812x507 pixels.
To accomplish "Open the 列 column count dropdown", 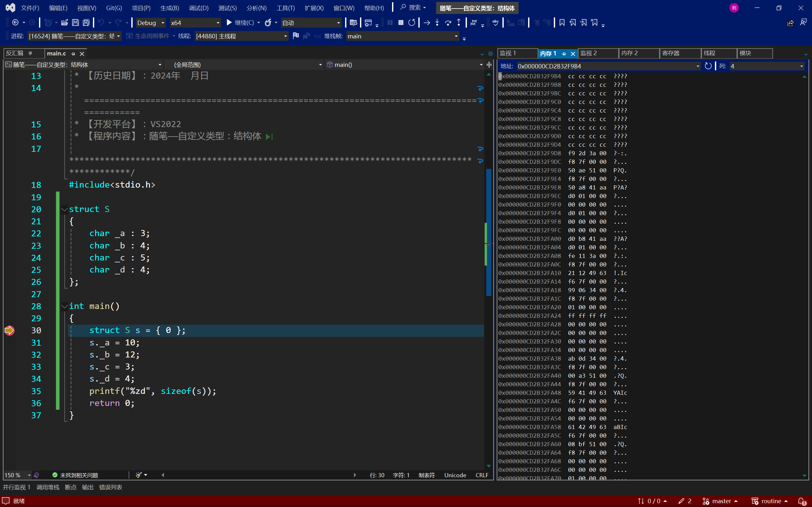I will pos(802,66).
